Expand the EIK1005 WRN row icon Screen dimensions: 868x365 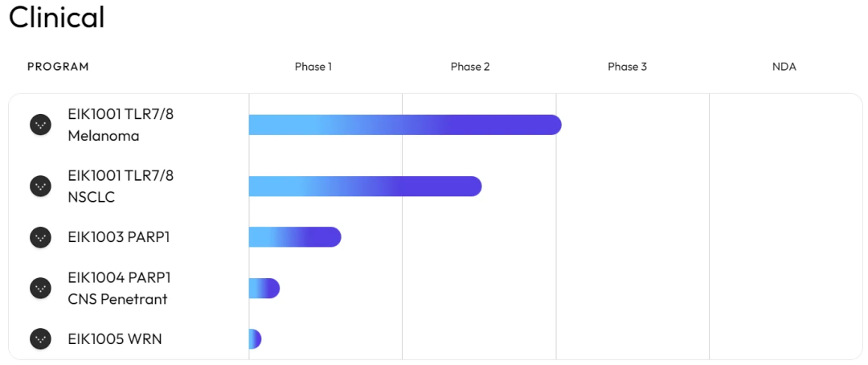pos(40,339)
